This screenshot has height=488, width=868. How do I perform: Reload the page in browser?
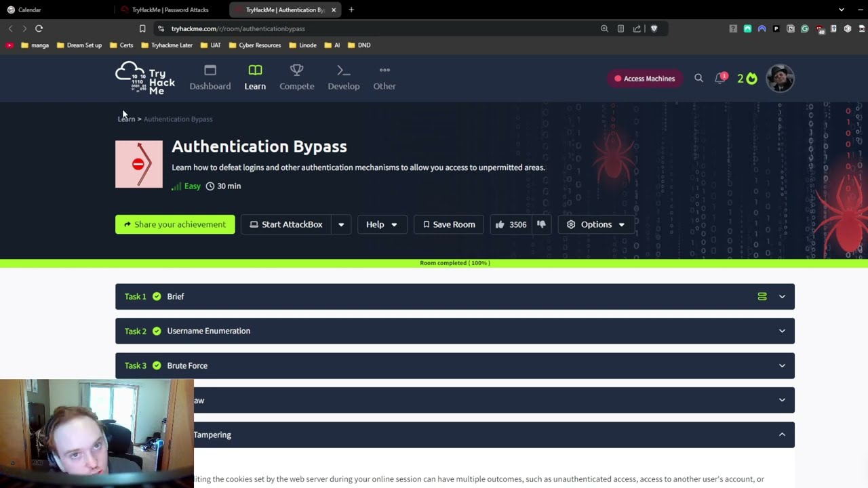39,28
